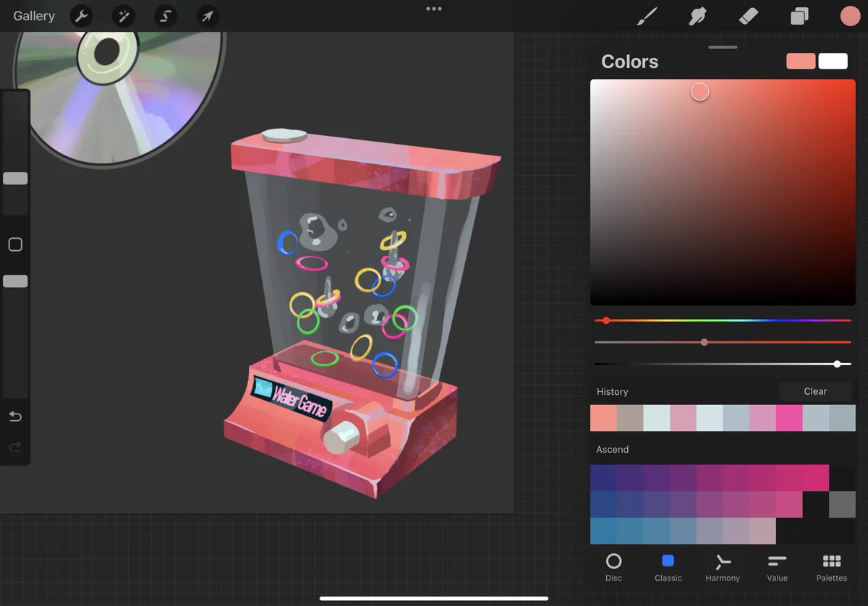The image size is (868, 606).
Task: Click the reticle in the color square
Action: pyautogui.click(x=699, y=92)
